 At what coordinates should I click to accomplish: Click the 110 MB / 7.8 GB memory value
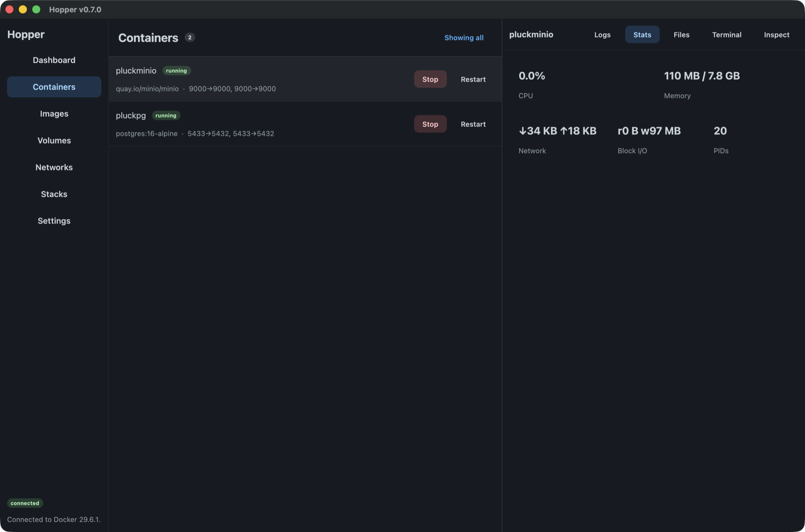click(702, 76)
